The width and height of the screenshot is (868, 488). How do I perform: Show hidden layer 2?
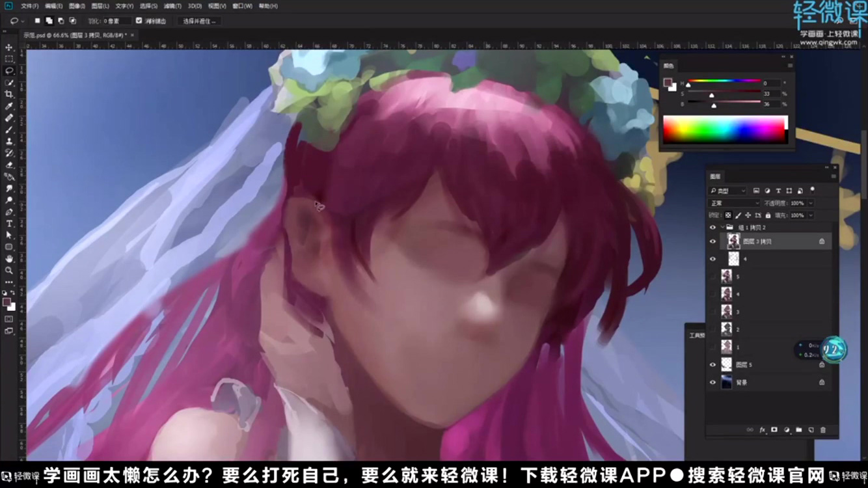[712, 329]
